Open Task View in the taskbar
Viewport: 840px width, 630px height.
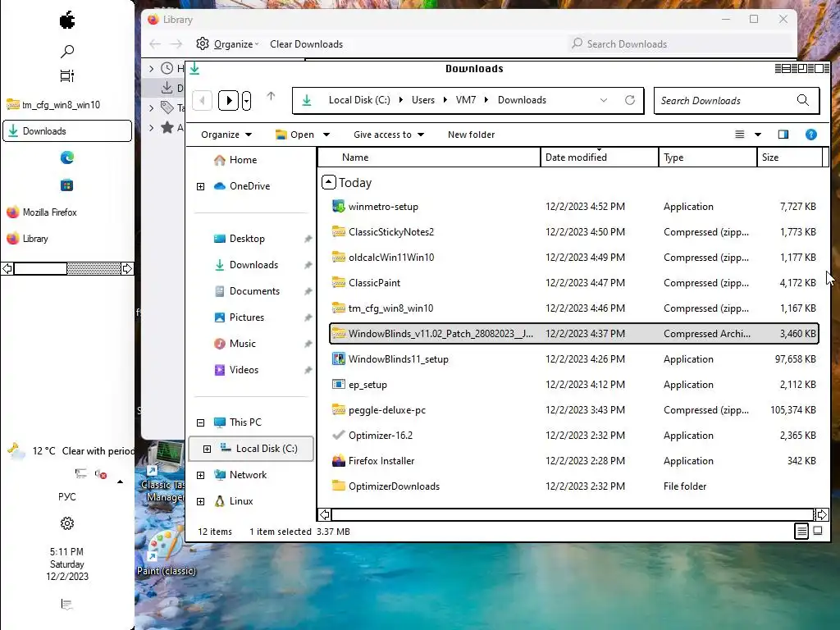click(x=67, y=76)
